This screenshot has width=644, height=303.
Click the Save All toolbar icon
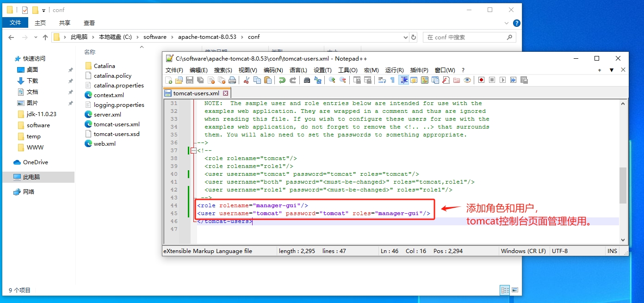coord(200,80)
